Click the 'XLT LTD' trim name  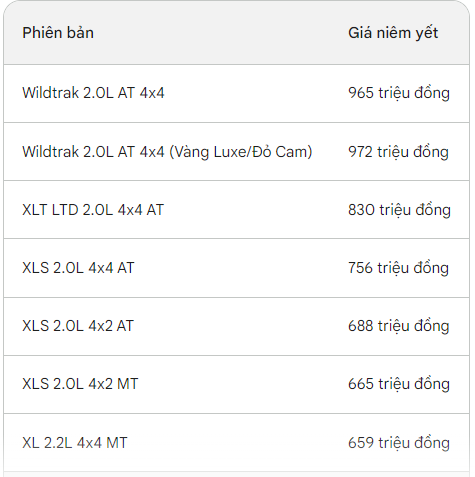[50, 210]
